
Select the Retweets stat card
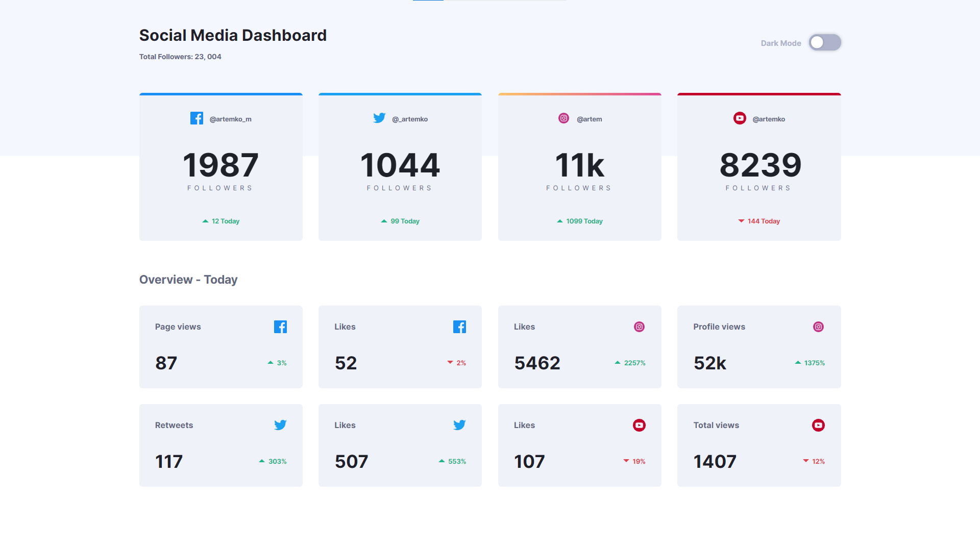pyautogui.click(x=220, y=445)
